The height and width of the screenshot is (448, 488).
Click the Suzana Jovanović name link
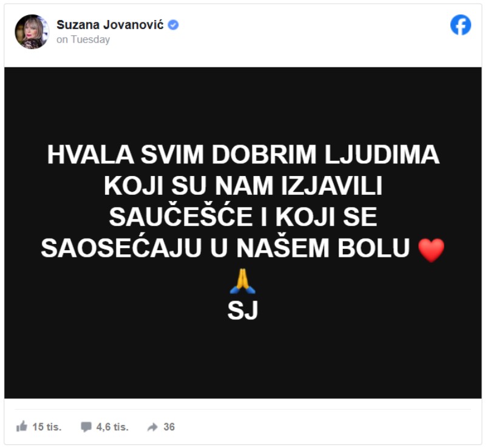110,25
